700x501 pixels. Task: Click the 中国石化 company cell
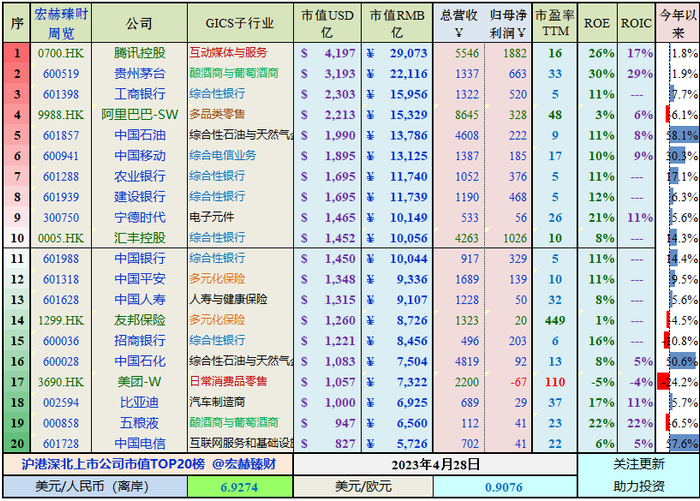pos(139,361)
